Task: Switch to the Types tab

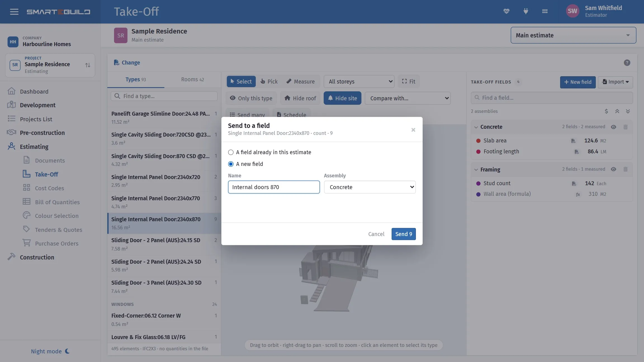Action: pos(136,80)
